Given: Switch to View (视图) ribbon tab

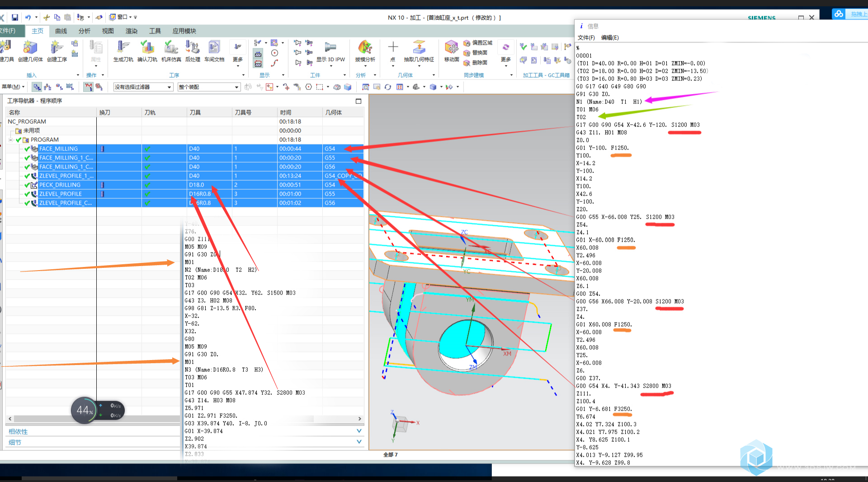Looking at the screenshot, I should (108, 31).
